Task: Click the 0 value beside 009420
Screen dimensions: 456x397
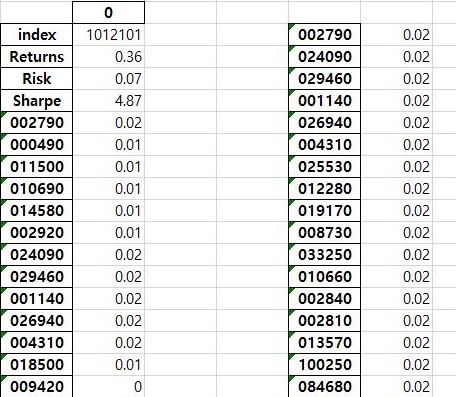Action: coord(108,386)
